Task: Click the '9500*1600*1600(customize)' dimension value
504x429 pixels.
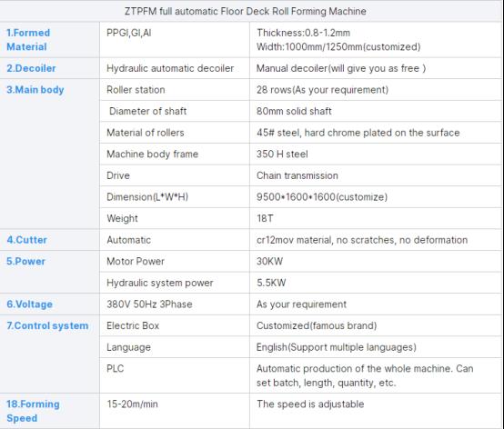Action: tap(322, 197)
